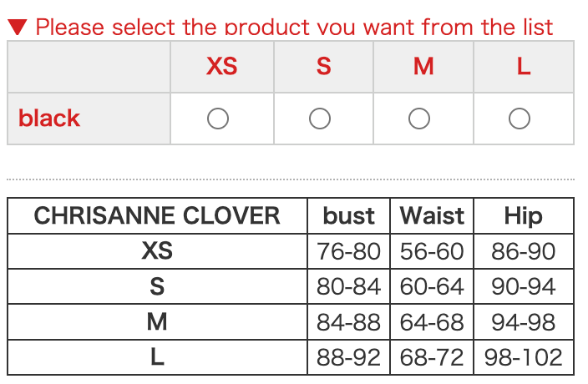Click the 68-72 waist measurement cell
This screenshot has width=588, height=384.
tap(432, 358)
